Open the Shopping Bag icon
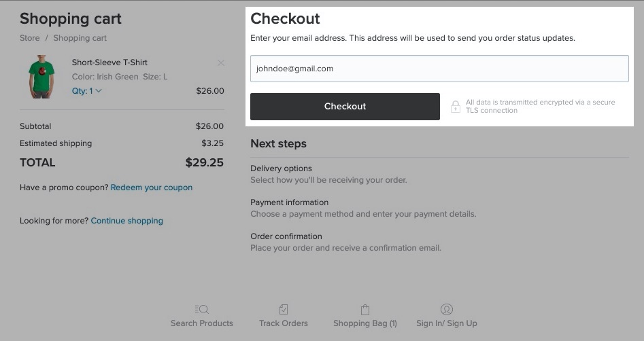The height and width of the screenshot is (341, 644). point(365,309)
